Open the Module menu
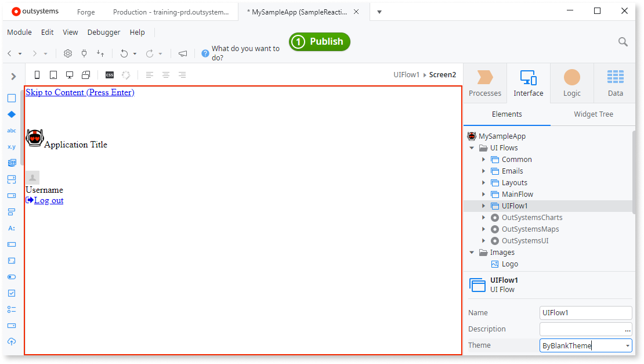 point(19,32)
